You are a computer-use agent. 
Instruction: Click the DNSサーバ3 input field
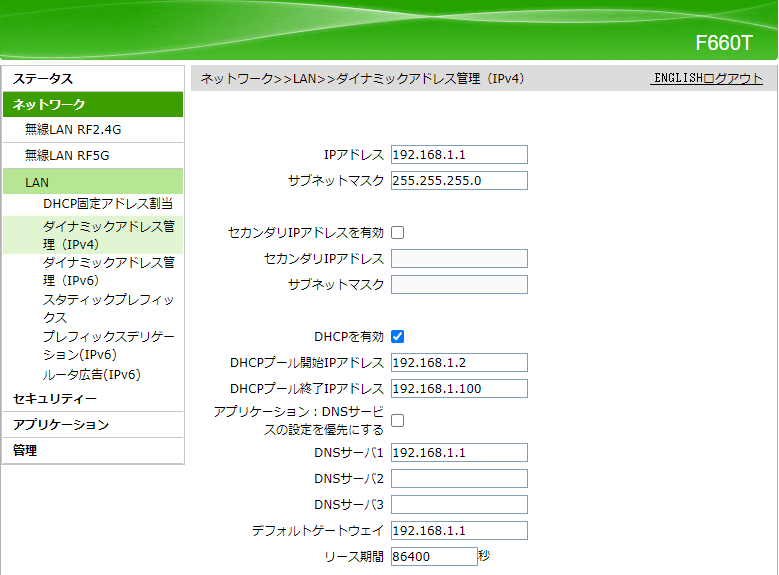459,504
